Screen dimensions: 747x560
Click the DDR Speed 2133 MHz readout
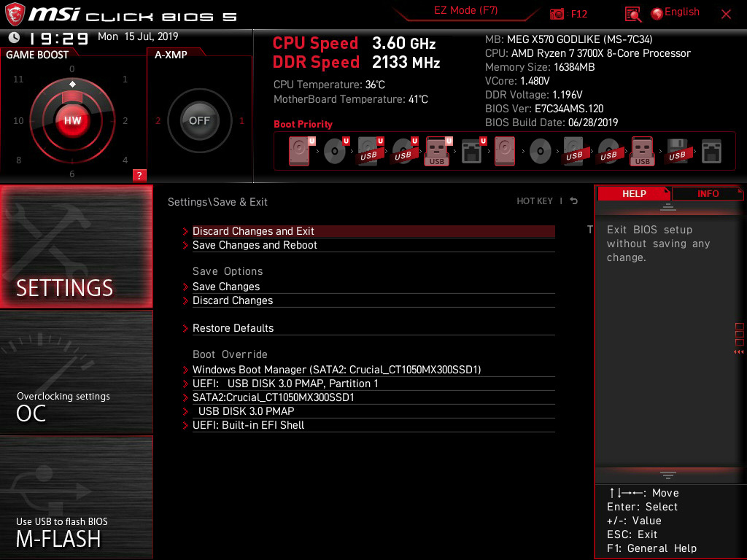click(356, 63)
